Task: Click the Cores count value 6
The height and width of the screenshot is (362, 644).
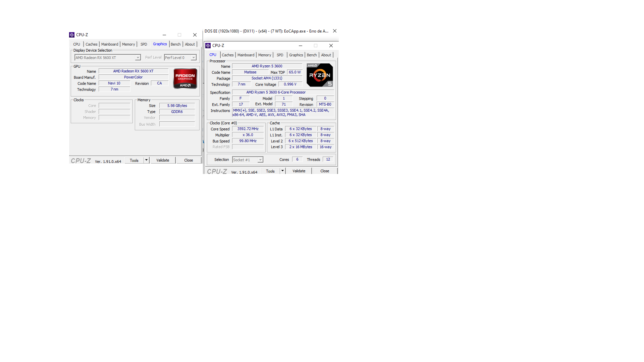Action: tap(298, 159)
